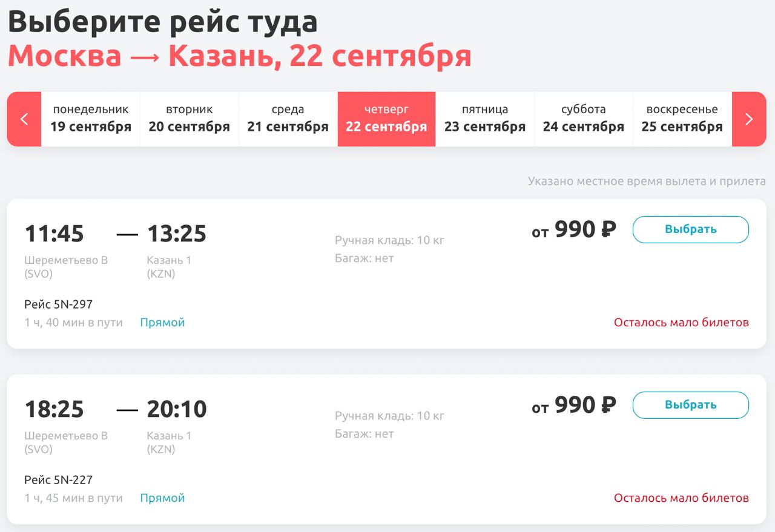Select Saturday 24 September tab

click(584, 119)
